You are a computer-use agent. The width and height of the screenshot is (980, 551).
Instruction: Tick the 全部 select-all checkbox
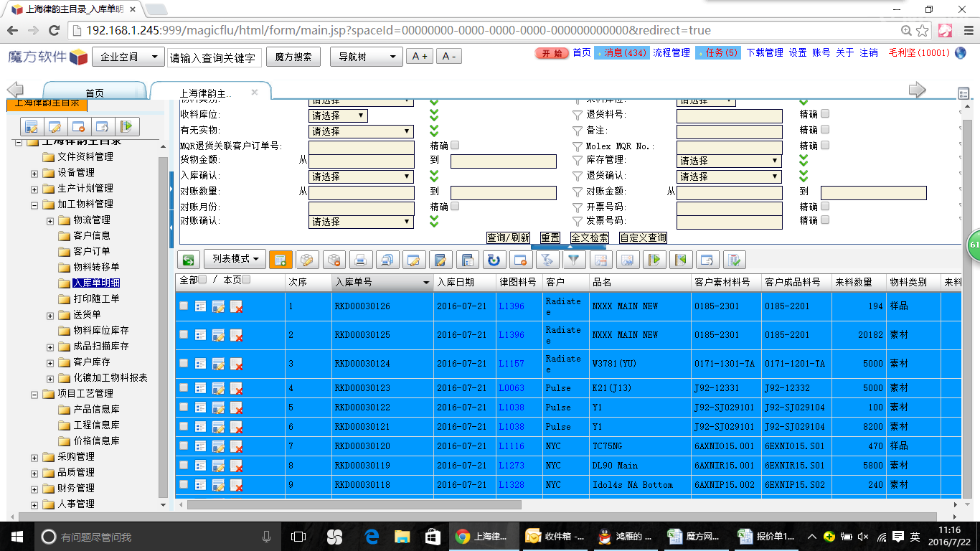coord(202,280)
